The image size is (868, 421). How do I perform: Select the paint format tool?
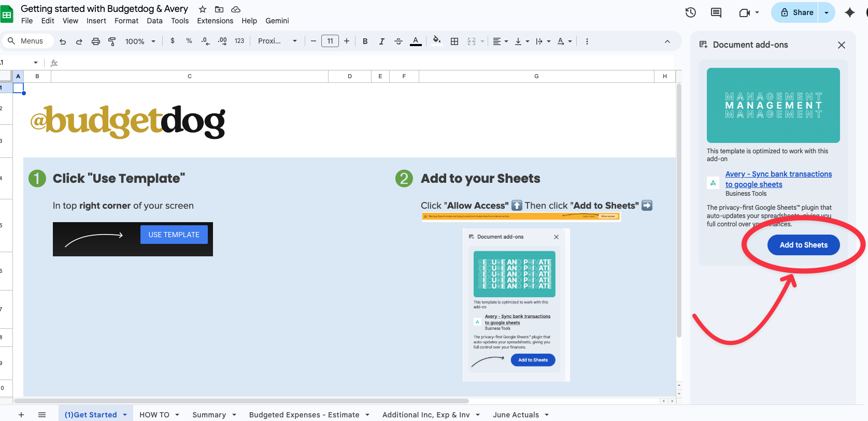click(112, 41)
